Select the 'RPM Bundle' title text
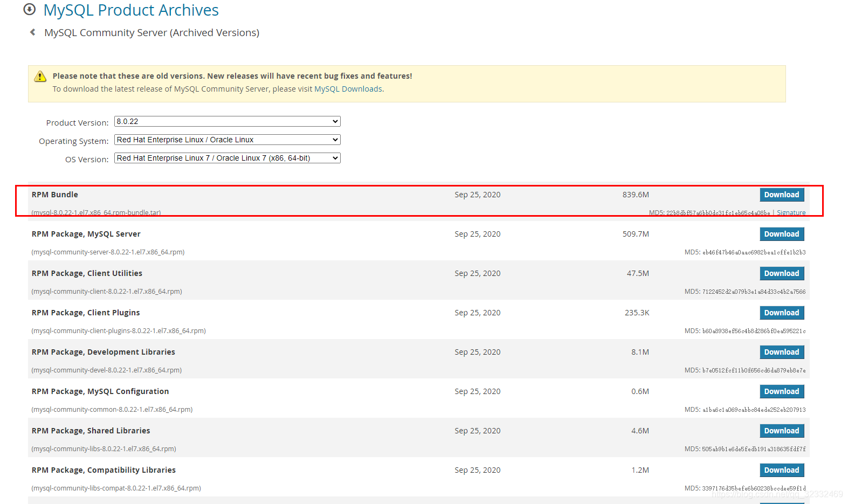 [x=55, y=195]
